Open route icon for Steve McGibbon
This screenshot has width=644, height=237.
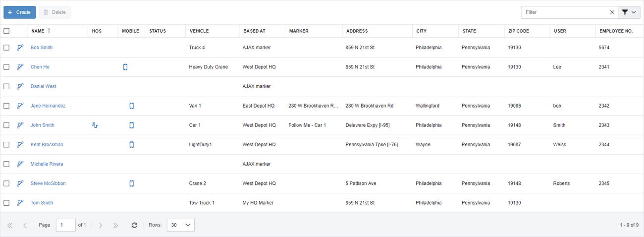coord(20,183)
